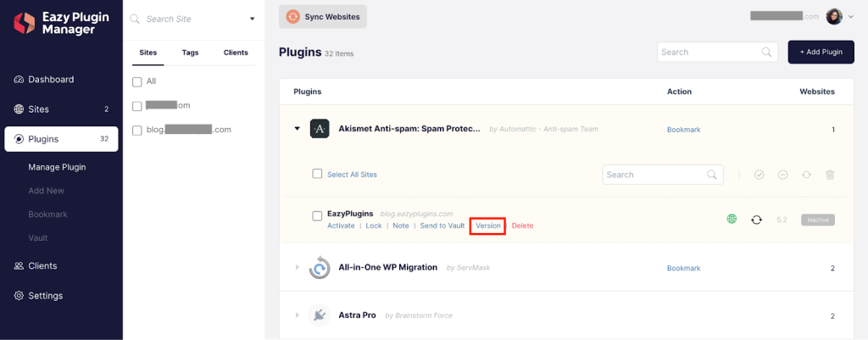Click the Version link
This screenshot has height=340, width=868.
click(488, 226)
